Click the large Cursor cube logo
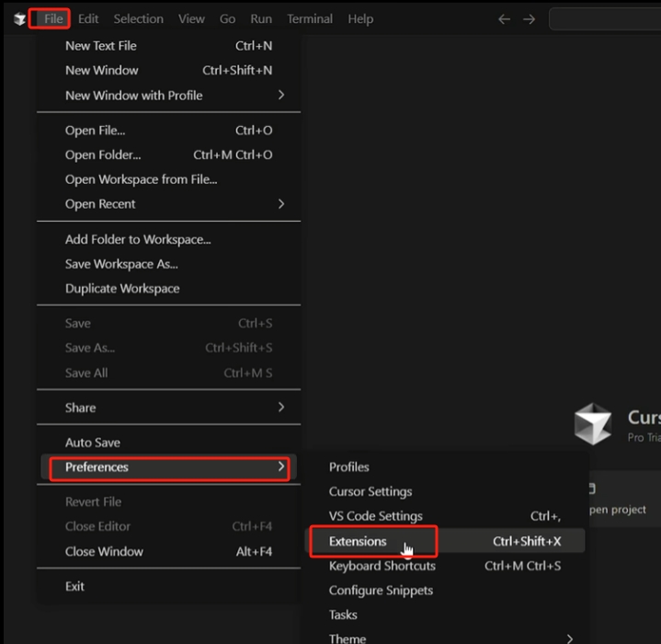This screenshot has height=644, width=661. tap(593, 424)
